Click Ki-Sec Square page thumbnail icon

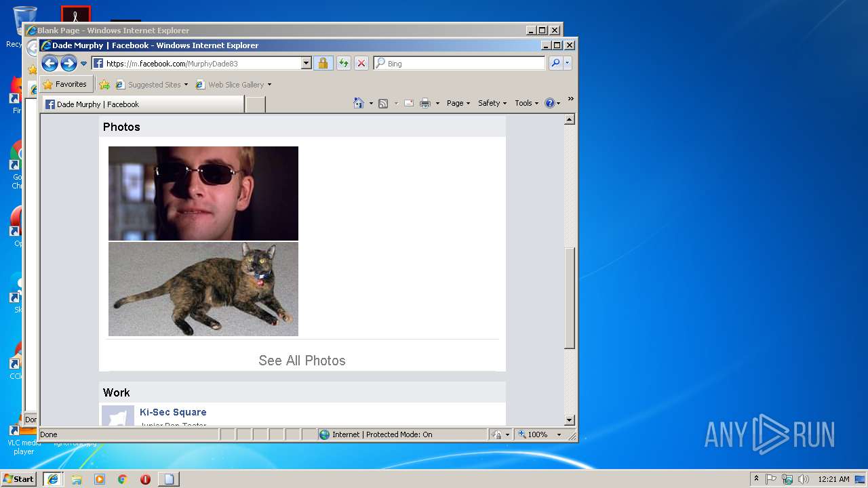coord(118,416)
